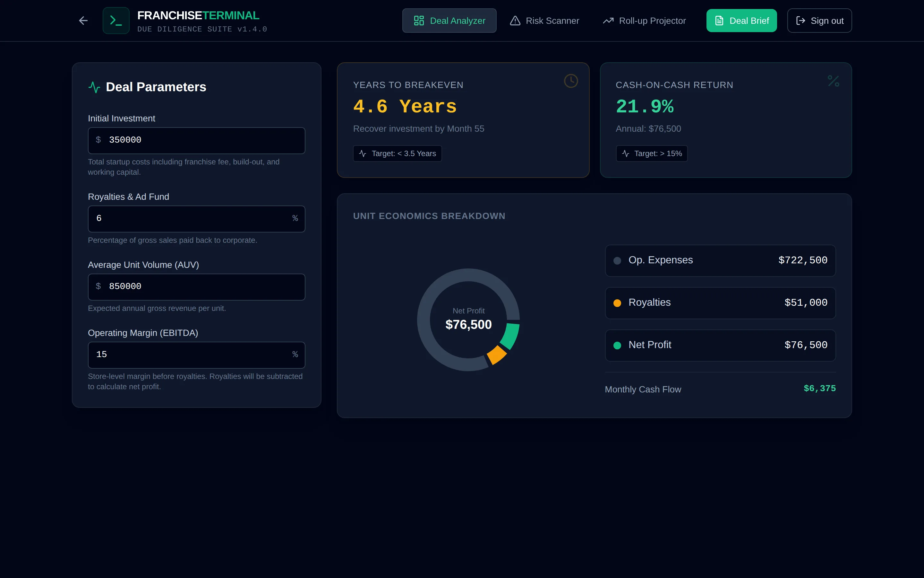Focus the Average Unit Volume input
The image size is (924, 578).
point(197,287)
